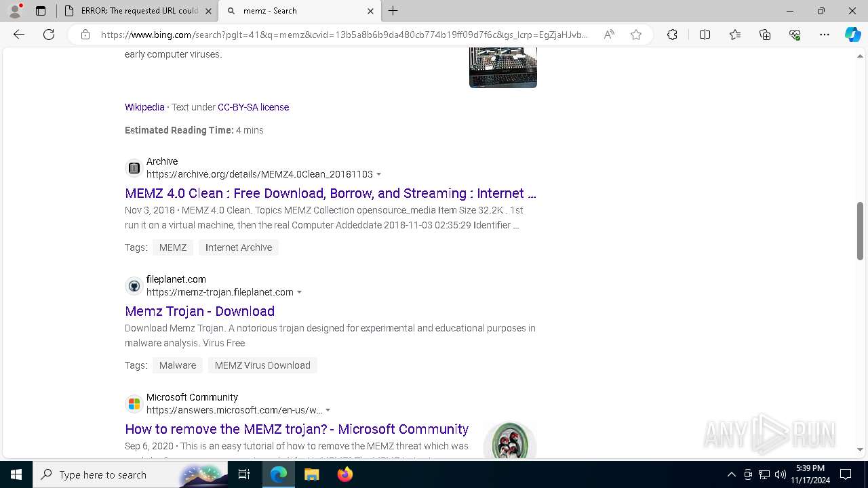The height and width of the screenshot is (488, 868).
Task: Open tab actions menu icon
Action: click(41, 11)
